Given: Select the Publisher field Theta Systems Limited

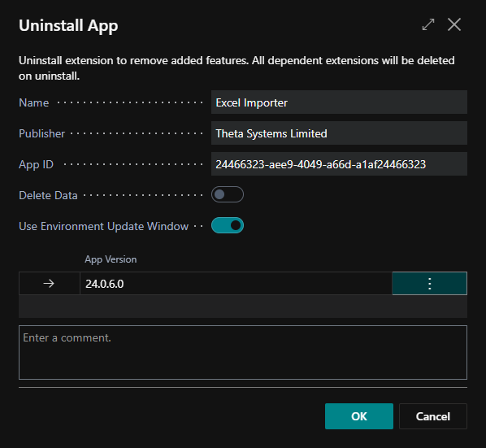Looking at the screenshot, I should pyautogui.click(x=339, y=133).
